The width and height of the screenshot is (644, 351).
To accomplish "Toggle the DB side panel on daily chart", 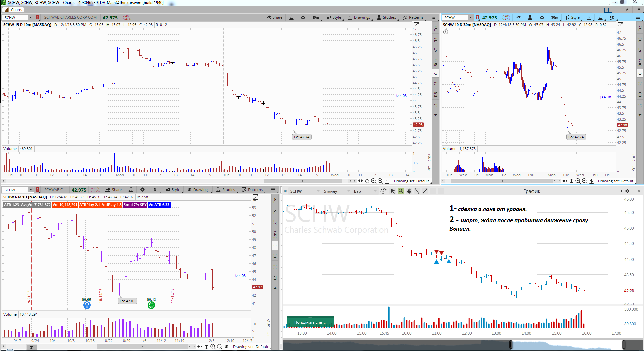I will [275, 267].
